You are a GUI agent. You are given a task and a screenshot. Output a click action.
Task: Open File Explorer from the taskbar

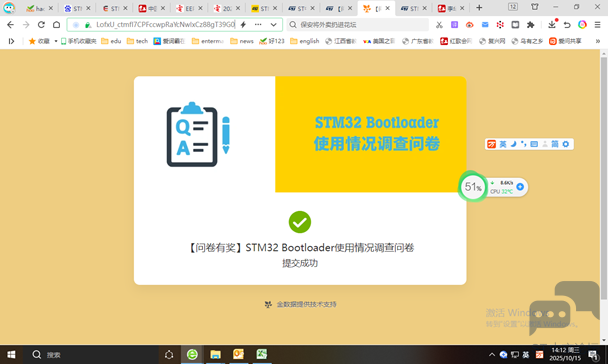tap(215, 355)
